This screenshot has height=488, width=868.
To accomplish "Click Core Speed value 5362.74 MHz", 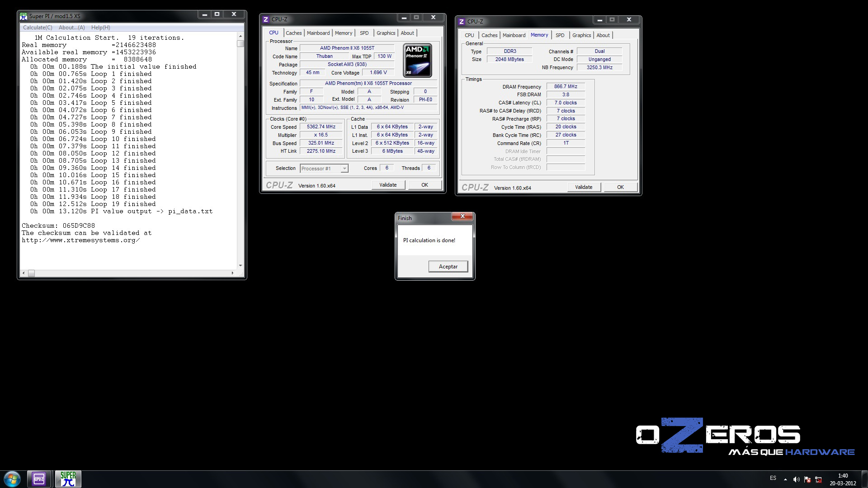I will point(321,127).
